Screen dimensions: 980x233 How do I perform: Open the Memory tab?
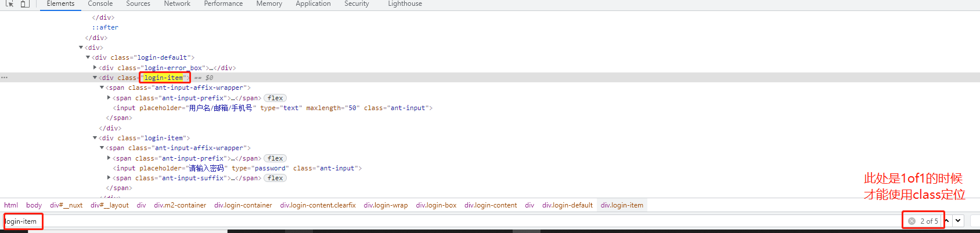[x=269, y=4]
